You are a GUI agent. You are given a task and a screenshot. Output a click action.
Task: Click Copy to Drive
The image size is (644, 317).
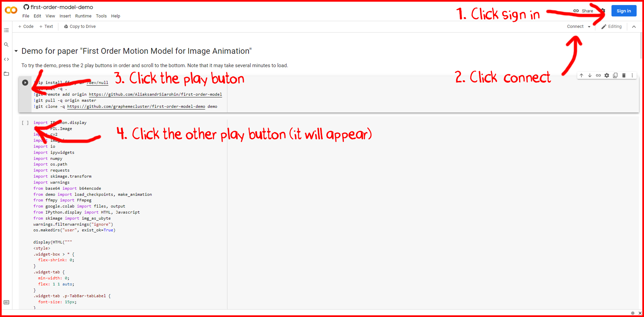pos(80,27)
